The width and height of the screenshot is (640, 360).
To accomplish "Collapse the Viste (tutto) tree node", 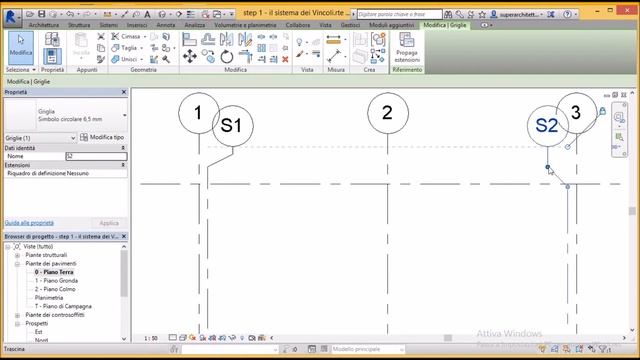I will coord(8,247).
